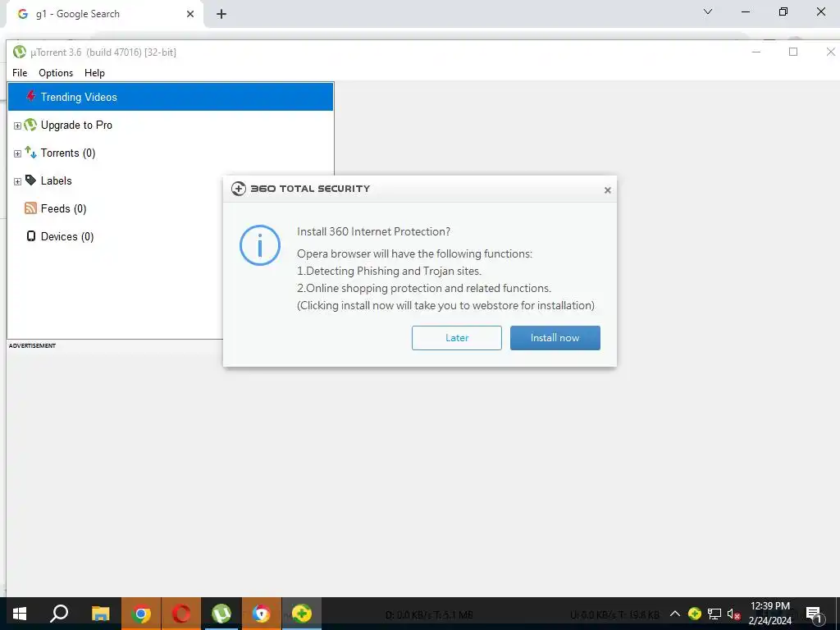Click the Torrents up/down arrows icon
The image size is (840, 630).
(x=30, y=153)
